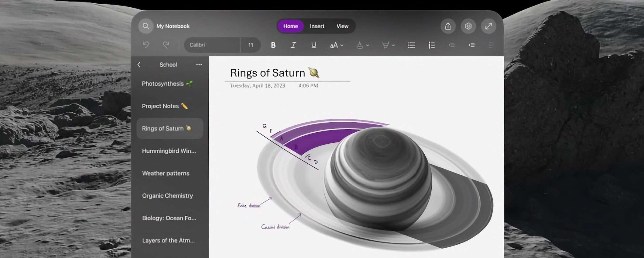Switch to the View tab
The image size is (644, 258).
click(x=342, y=26)
